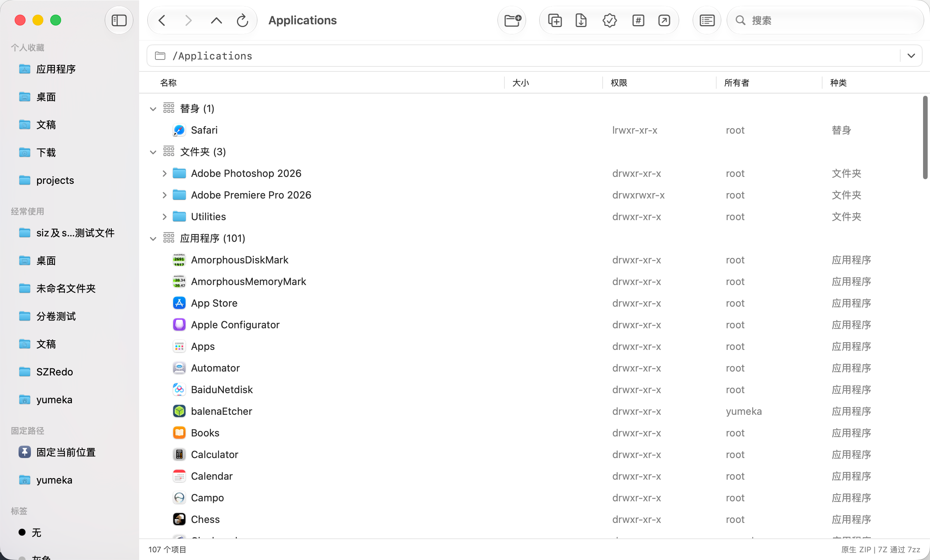Select the 无 tag color dot
Viewport: 930px width, 560px height.
coord(22,533)
